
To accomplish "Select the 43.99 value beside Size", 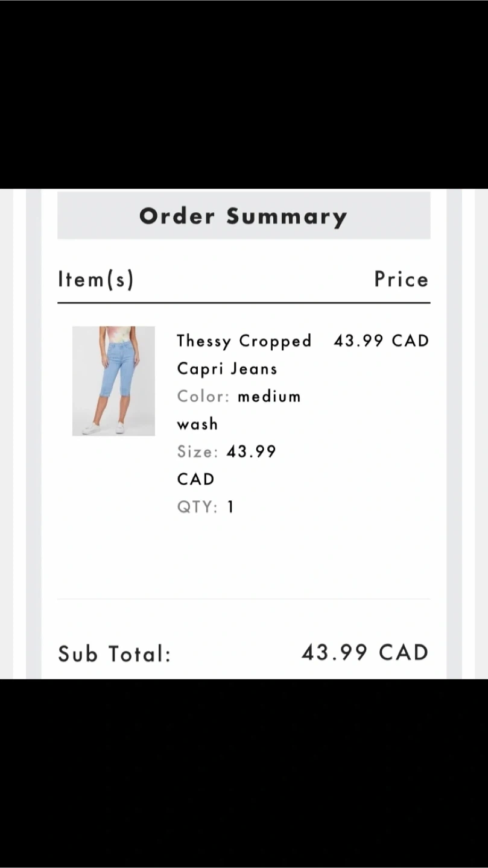I will pos(251,452).
